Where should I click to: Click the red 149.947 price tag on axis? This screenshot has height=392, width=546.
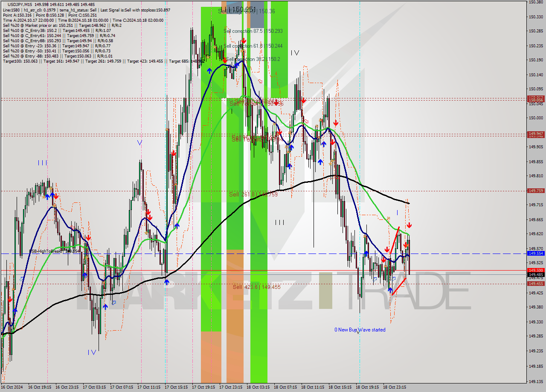pos(536,134)
